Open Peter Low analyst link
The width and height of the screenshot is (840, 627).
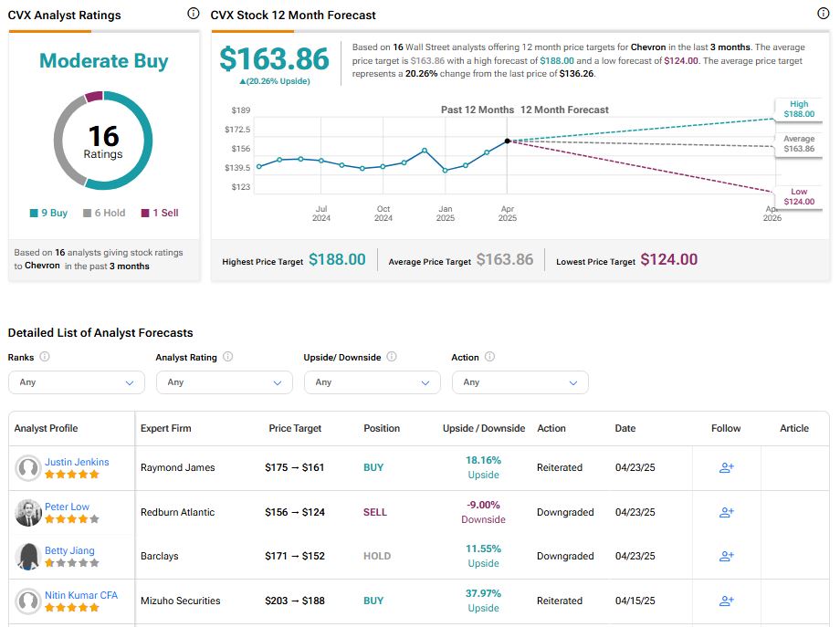tap(67, 507)
